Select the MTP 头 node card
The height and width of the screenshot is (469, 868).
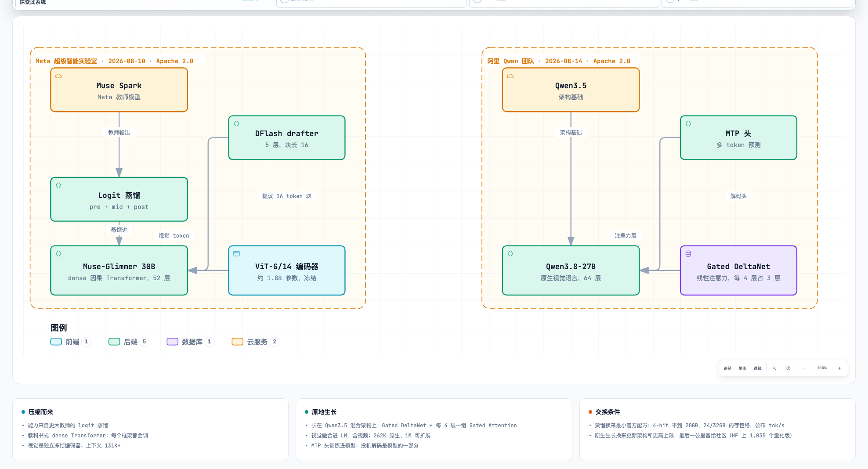(x=738, y=138)
